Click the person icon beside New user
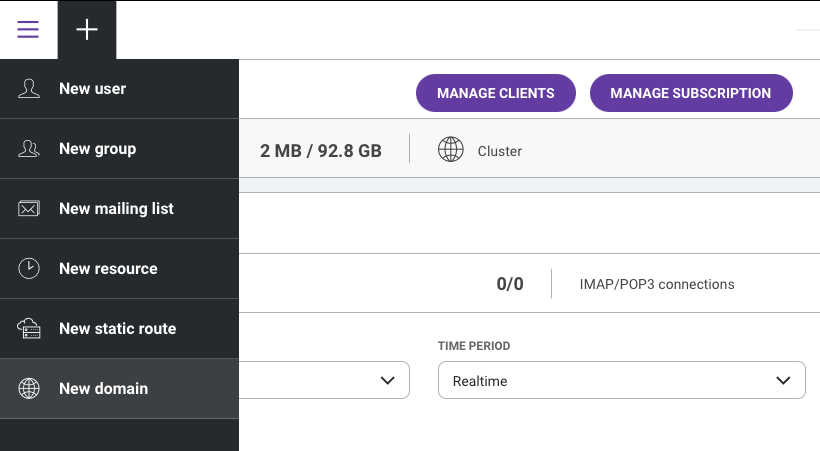The width and height of the screenshot is (820, 451). [x=29, y=89]
